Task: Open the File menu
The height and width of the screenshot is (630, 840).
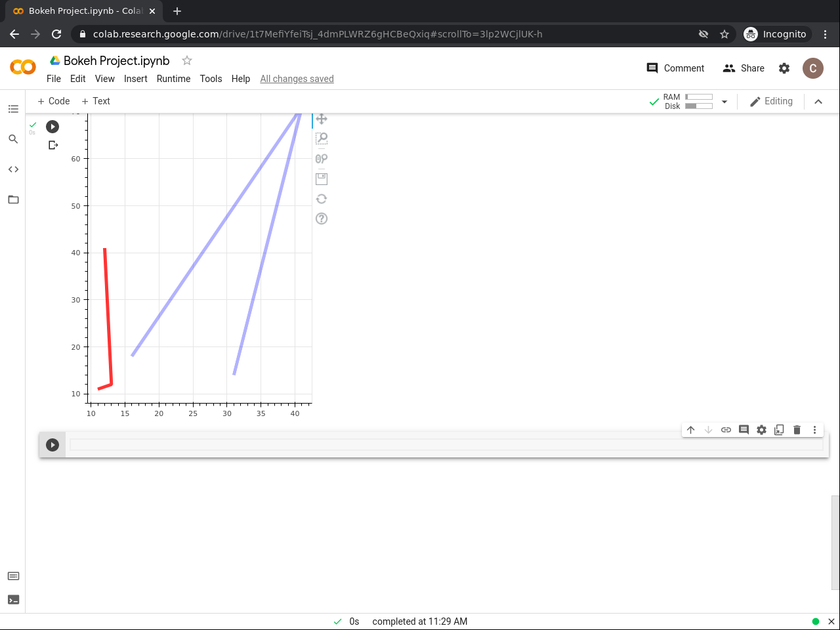Action: 54,79
